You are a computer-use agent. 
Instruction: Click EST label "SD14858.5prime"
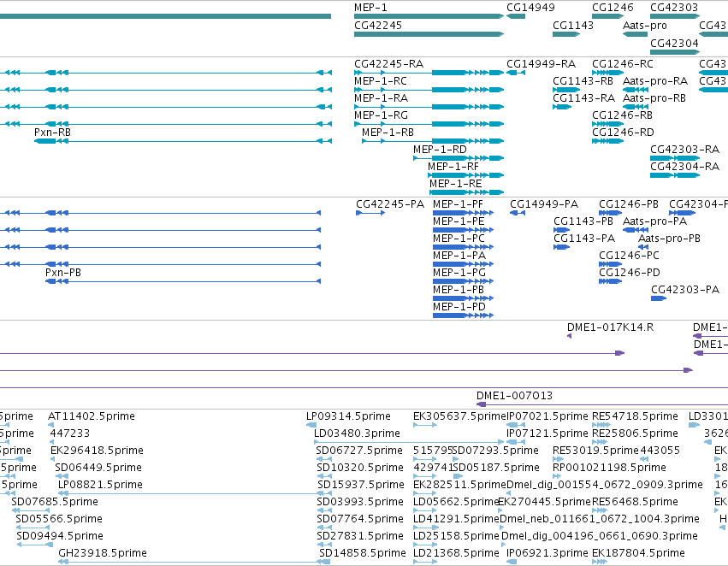coord(363,553)
